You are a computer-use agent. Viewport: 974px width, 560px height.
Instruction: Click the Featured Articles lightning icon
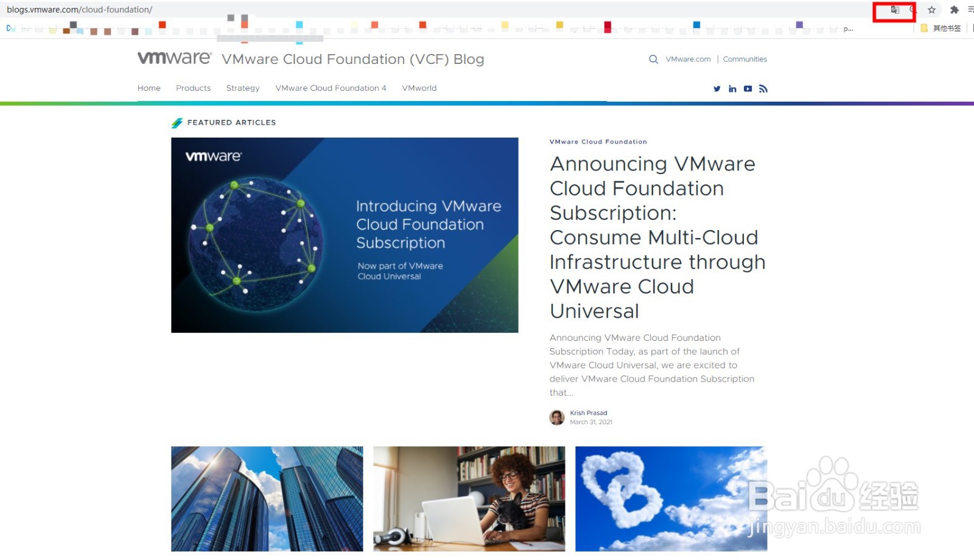[x=177, y=123]
